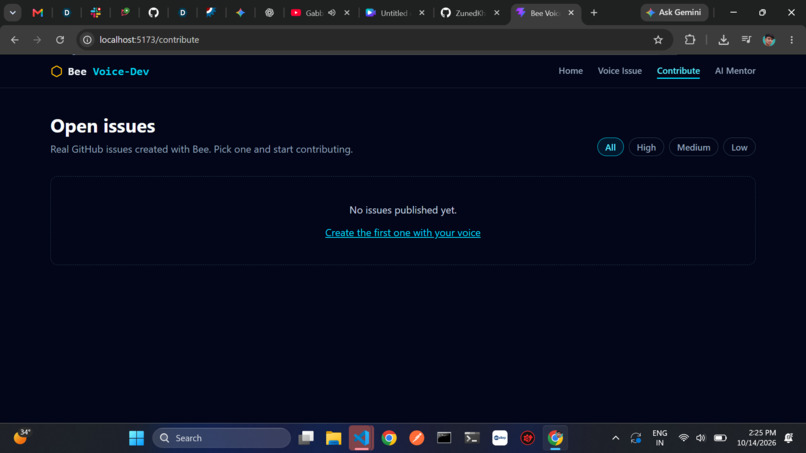Open a new browser tab
The height and width of the screenshot is (453, 806).
[x=594, y=13]
